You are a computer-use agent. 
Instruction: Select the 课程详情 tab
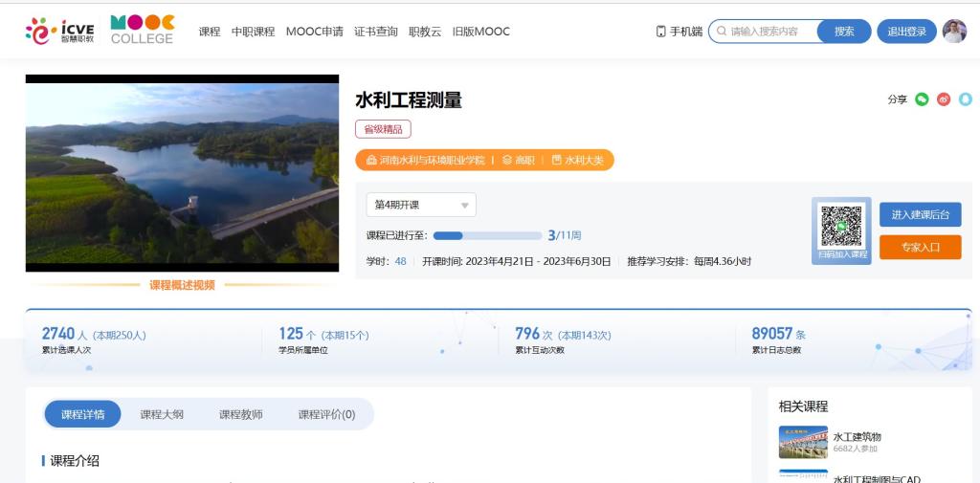(x=82, y=414)
